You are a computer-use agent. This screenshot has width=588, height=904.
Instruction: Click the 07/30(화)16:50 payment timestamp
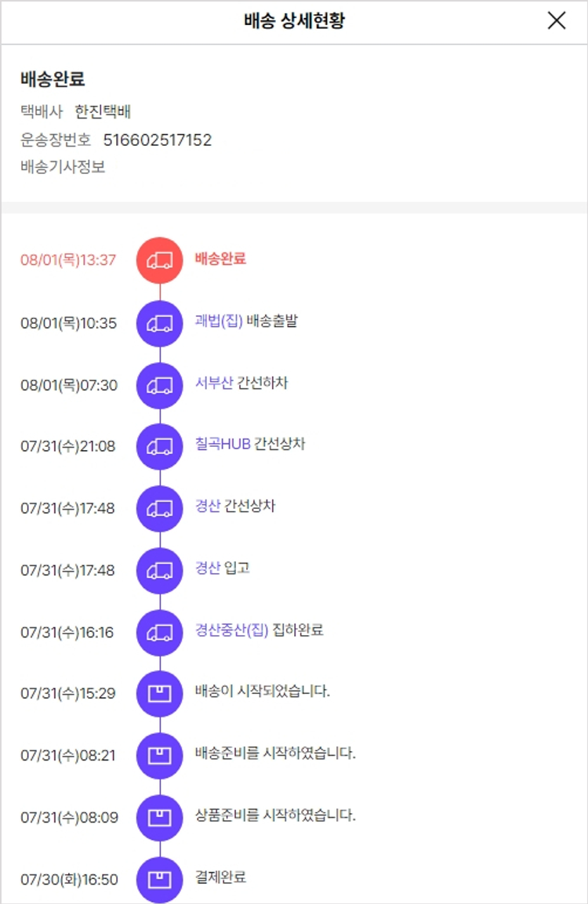point(69,880)
